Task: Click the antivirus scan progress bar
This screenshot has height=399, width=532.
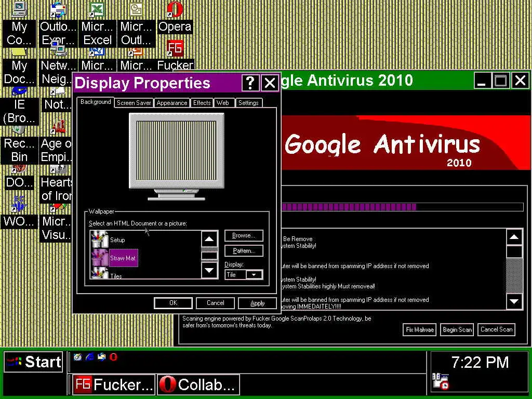Action: [402, 207]
